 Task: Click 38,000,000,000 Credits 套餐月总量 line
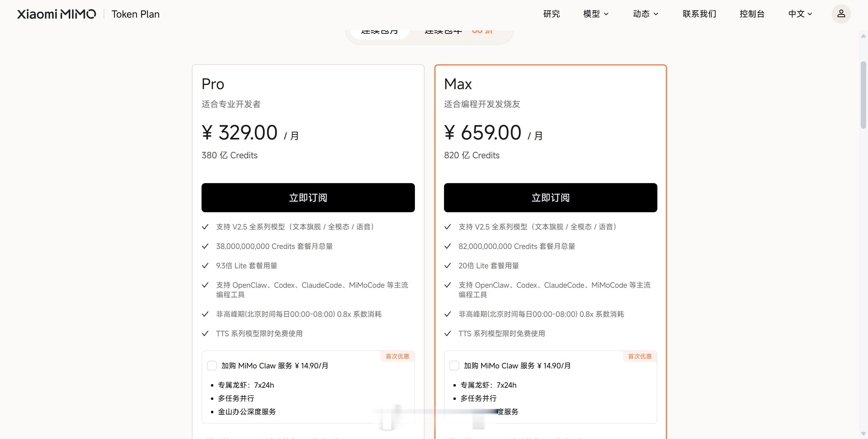click(x=274, y=246)
